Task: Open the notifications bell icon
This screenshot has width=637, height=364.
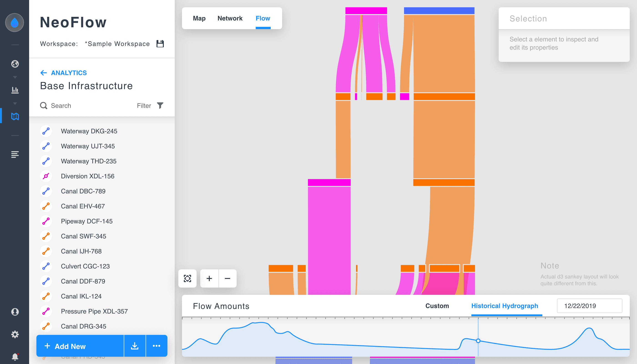Action: pos(15,356)
